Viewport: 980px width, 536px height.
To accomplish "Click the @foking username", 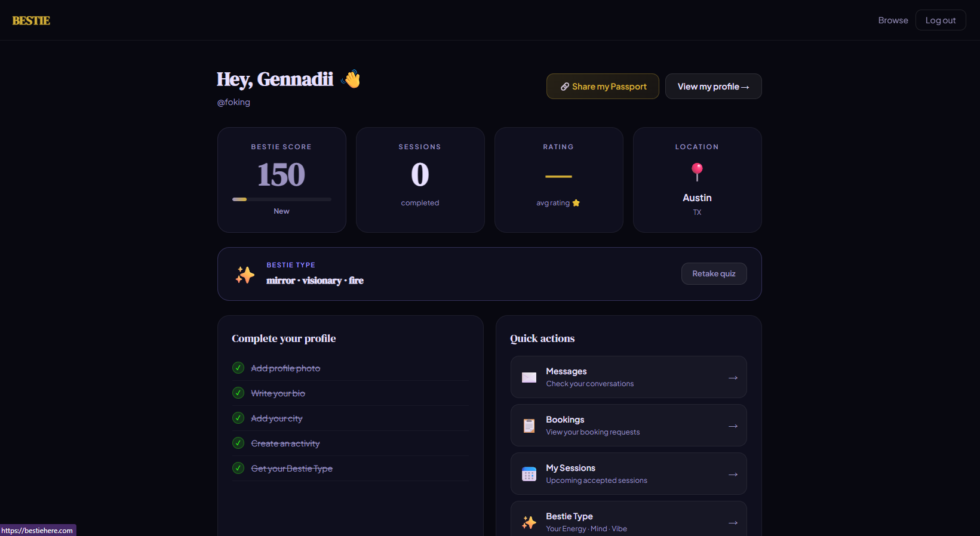I will click(234, 102).
